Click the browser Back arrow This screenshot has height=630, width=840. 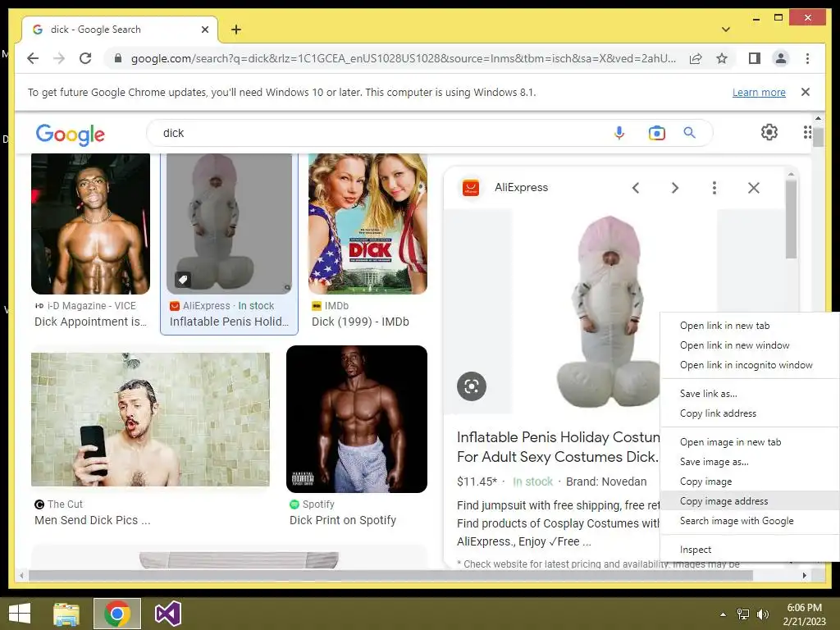tap(33, 58)
